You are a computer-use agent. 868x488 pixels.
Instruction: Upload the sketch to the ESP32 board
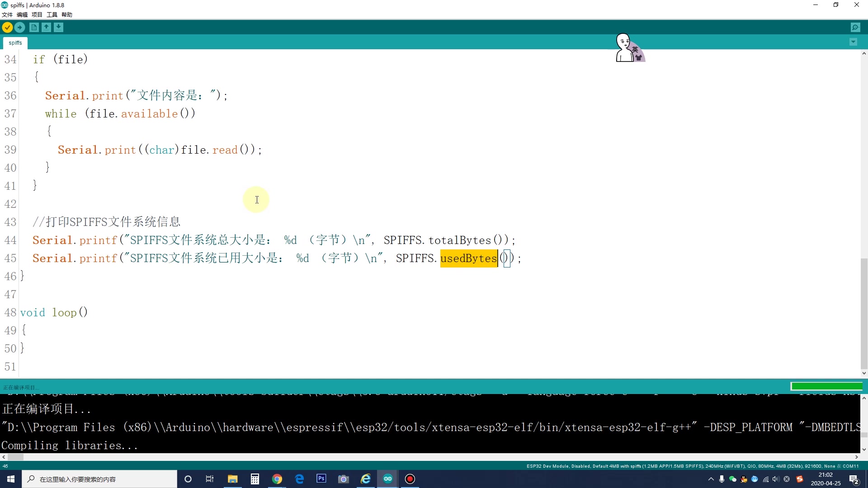20,27
